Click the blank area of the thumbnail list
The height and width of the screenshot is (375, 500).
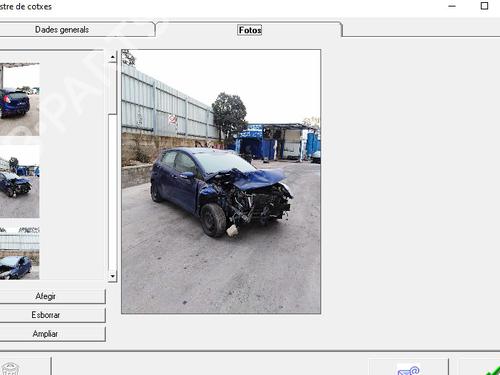pos(73,167)
